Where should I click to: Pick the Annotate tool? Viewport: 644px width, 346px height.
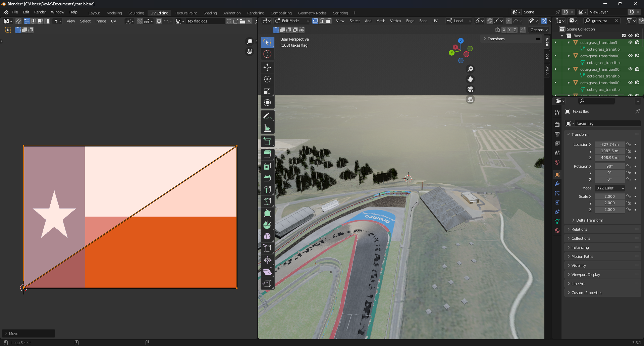coord(267,116)
